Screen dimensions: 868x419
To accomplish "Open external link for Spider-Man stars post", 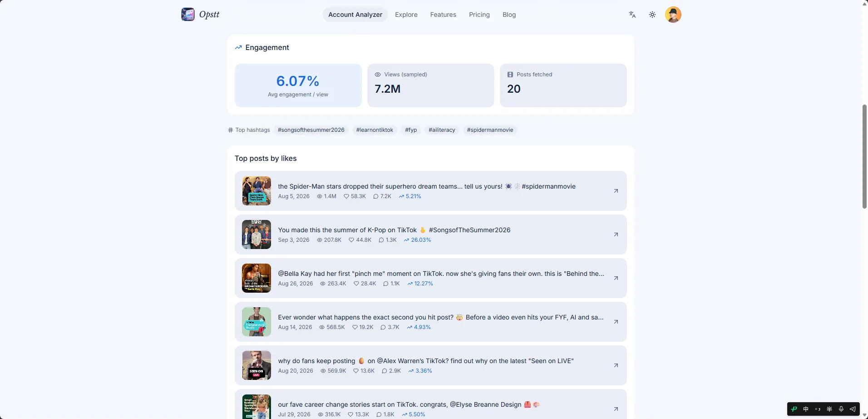I will 616,191.
